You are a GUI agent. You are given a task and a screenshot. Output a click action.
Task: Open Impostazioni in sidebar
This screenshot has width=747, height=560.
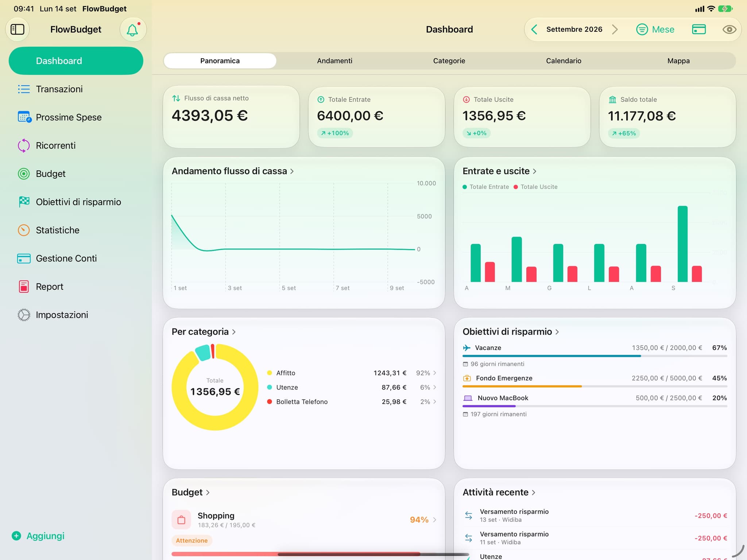[76, 315]
